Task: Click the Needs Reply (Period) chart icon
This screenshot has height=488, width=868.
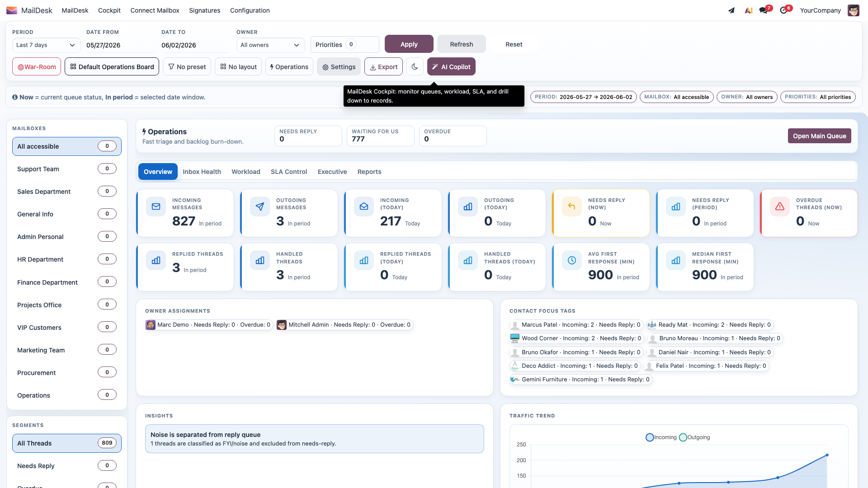Action: (676, 206)
